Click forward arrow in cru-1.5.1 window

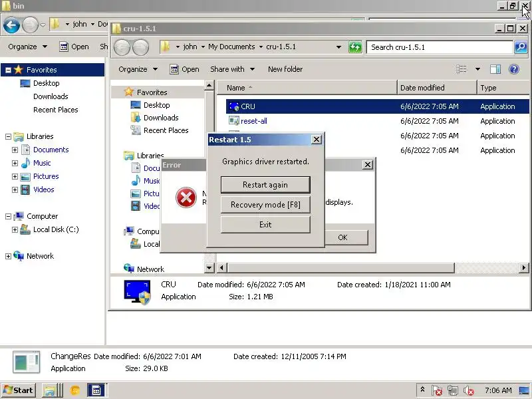pos(140,47)
